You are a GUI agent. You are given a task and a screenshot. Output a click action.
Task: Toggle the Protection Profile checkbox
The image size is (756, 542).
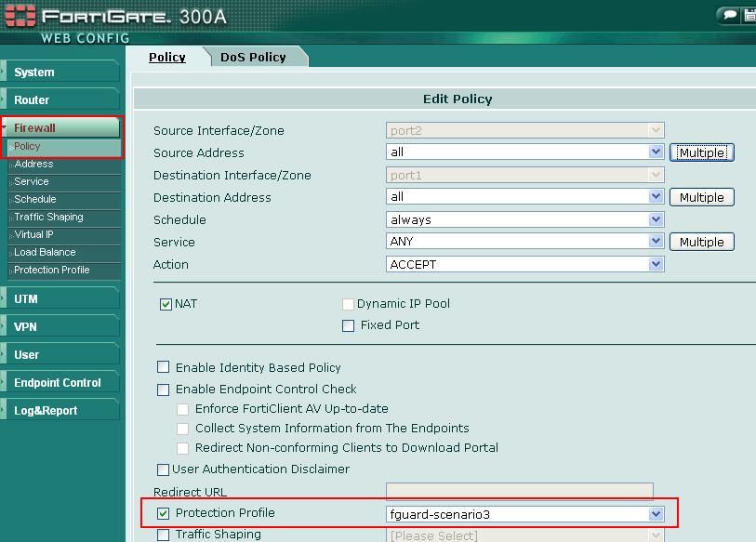[x=164, y=513]
